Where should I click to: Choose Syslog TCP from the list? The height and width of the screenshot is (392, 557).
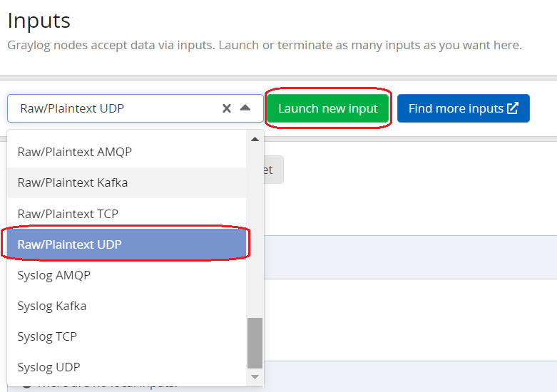pos(126,336)
